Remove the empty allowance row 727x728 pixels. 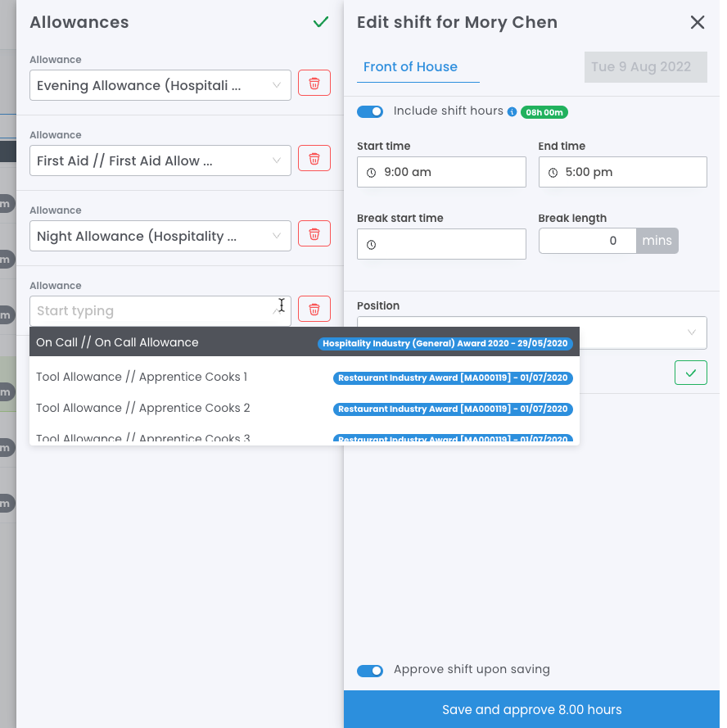click(x=314, y=310)
